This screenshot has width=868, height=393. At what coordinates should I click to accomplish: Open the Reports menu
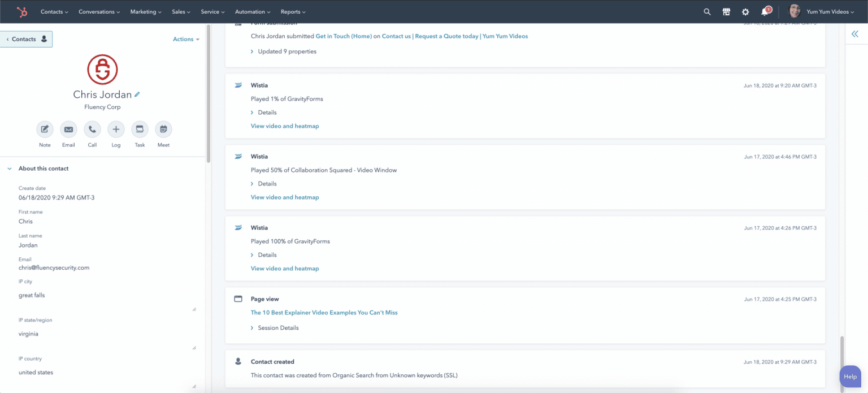point(293,12)
